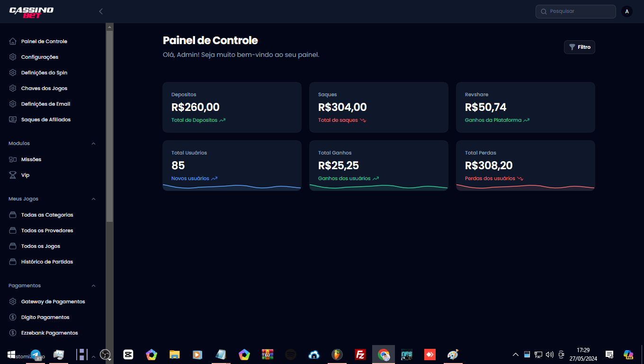Select the Digito Pagamentos dollar icon

coord(13,317)
